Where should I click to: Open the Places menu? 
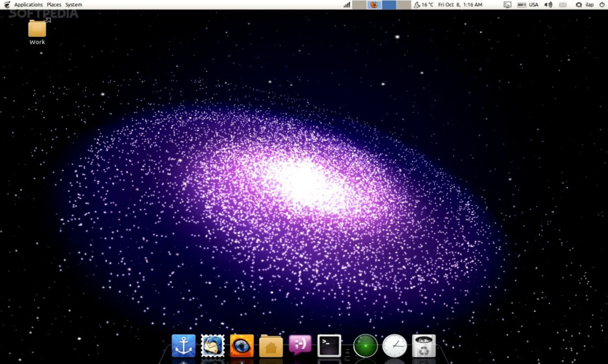tap(54, 4)
